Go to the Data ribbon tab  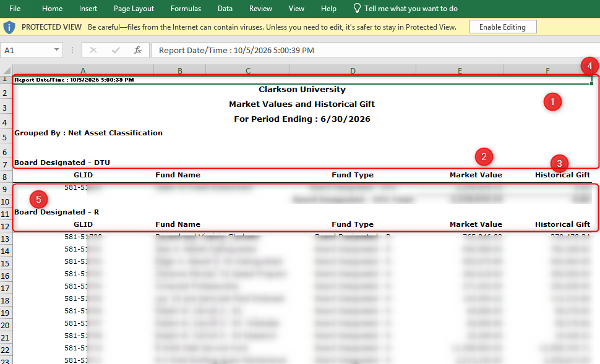click(225, 9)
